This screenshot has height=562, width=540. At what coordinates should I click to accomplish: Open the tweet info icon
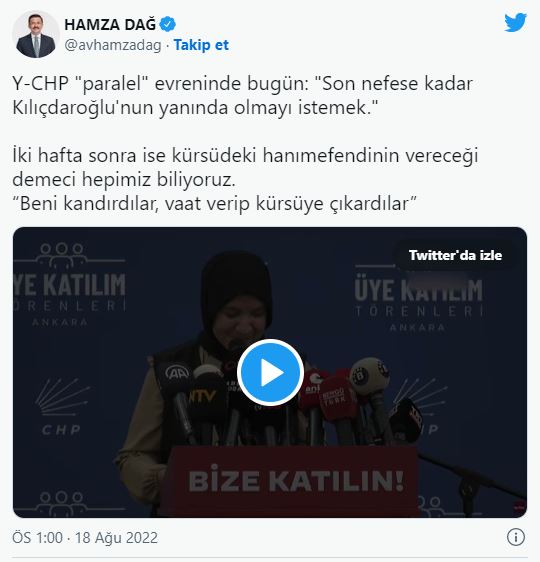[516, 537]
